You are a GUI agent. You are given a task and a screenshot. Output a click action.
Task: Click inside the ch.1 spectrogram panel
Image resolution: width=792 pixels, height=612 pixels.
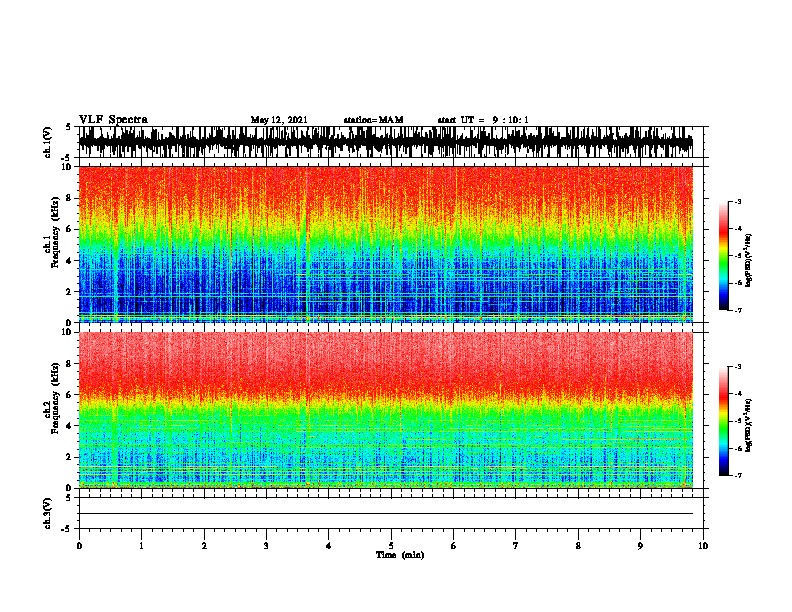(385, 244)
